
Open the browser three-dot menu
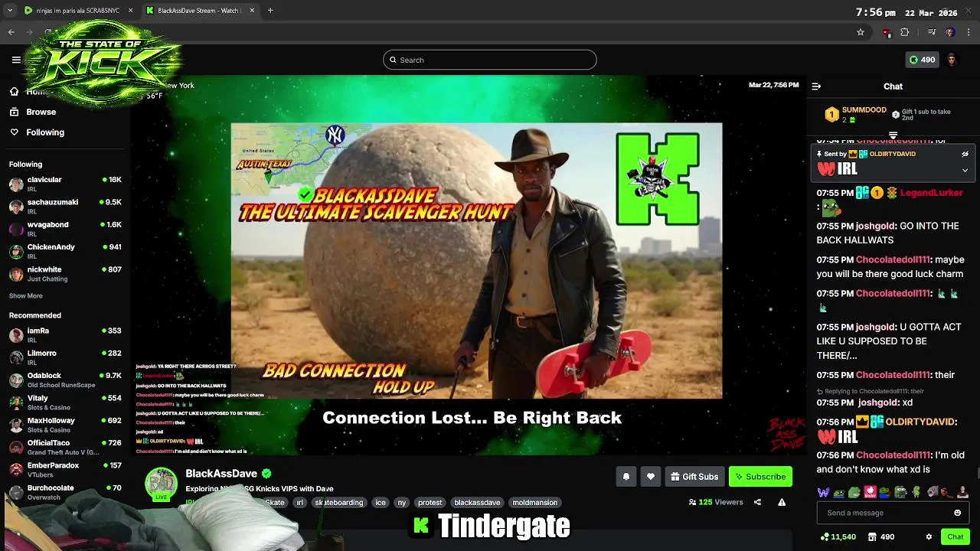[x=969, y=32]
